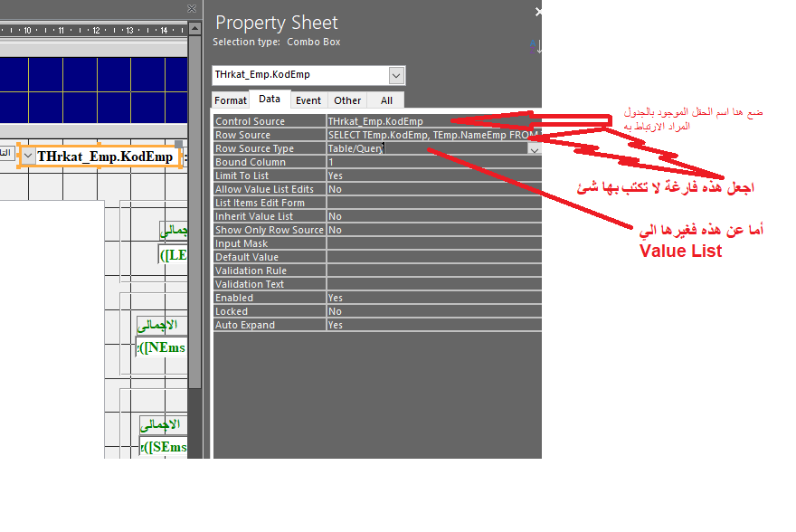This screenshot has height=532, width=796.
Task: Open the object selector dropdown THrkat_Emp.KodEmp
Action: point(396,75)
